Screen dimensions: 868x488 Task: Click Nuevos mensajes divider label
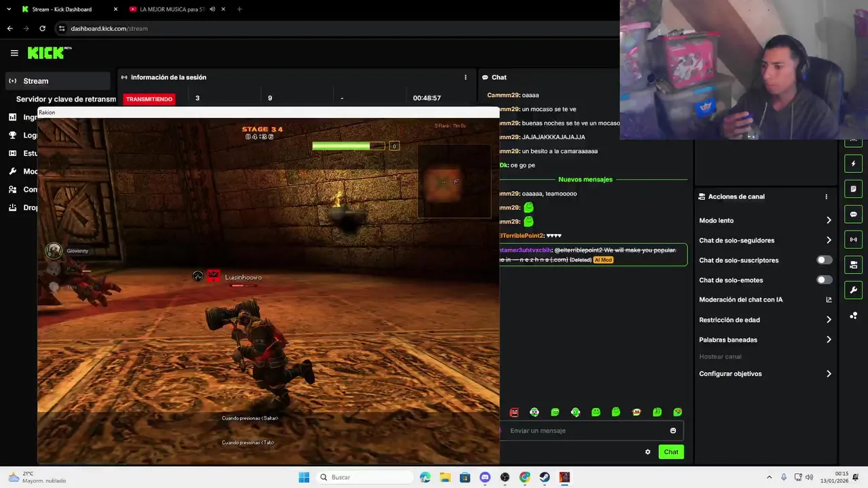(585, 180)
